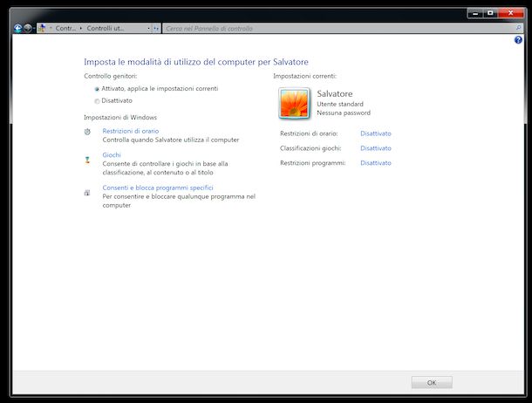Open the Restrizioni di orario link
Screen dimensions: 532x403
(x=131, y=131)
